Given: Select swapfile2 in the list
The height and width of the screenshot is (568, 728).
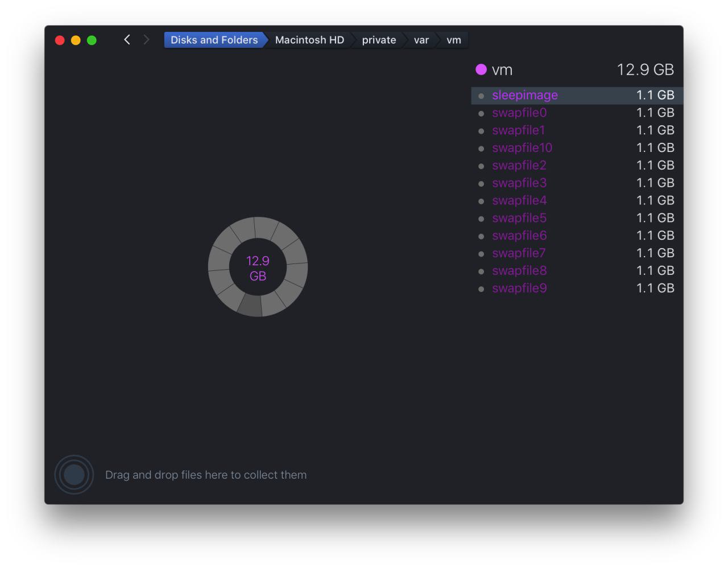Looking at the screenshot, I should [577, 166].
